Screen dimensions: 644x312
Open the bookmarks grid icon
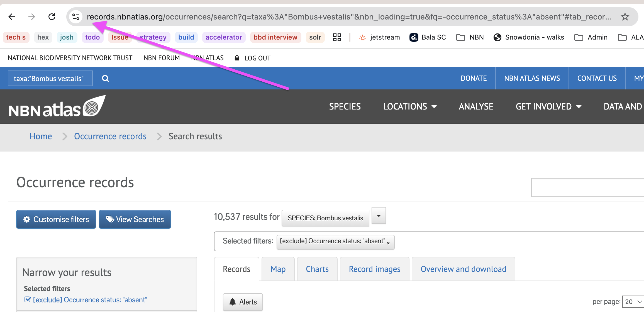(337, 37)
